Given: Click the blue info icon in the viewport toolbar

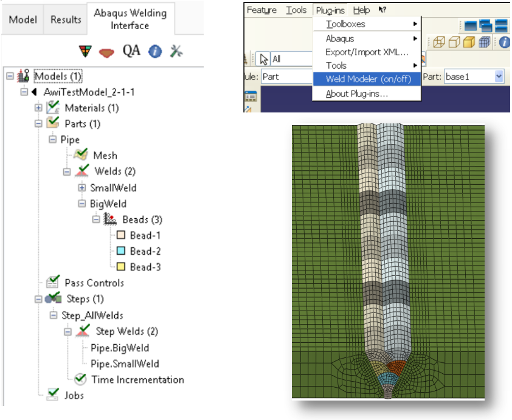Looking at the screenshot, I should [505, 42].
